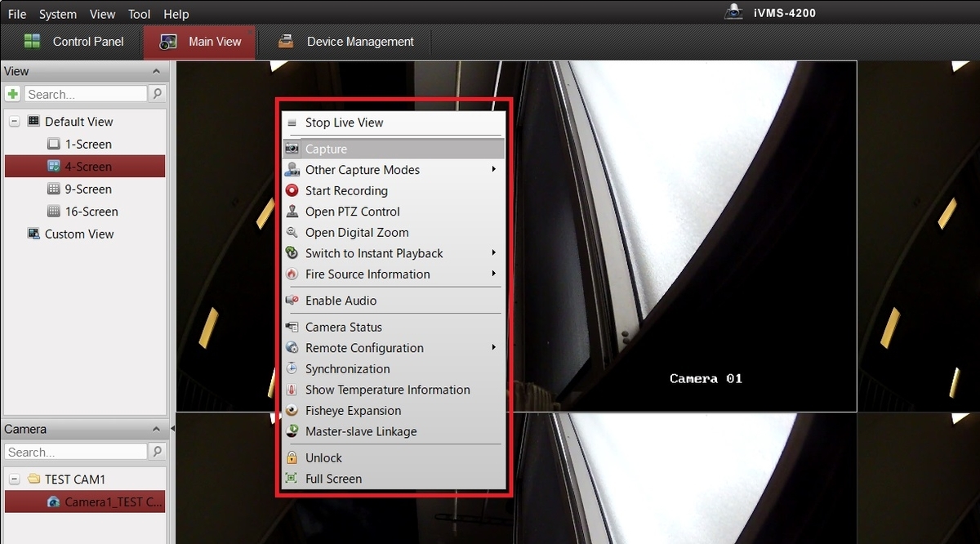Click the View search magnifier icon
Screen dimensions: 980x544
coord(158,94)
